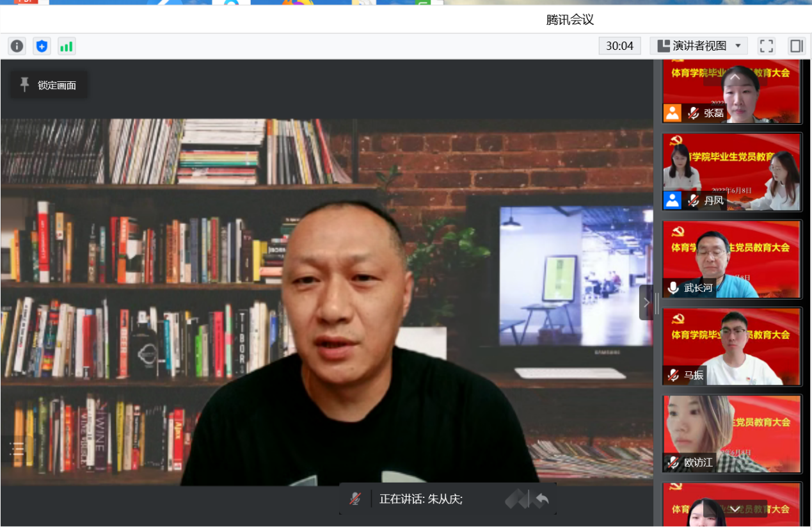This screenshot has height=530, width=812.
Task: Toggle 马振's muted microphone icon
Action: (673, 375)
